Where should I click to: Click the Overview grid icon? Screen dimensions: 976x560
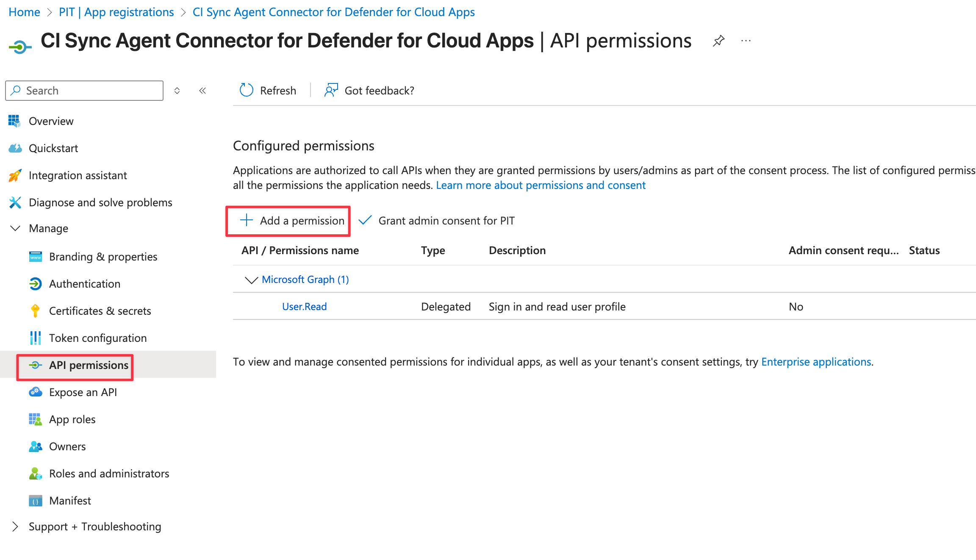coord(14,121)
